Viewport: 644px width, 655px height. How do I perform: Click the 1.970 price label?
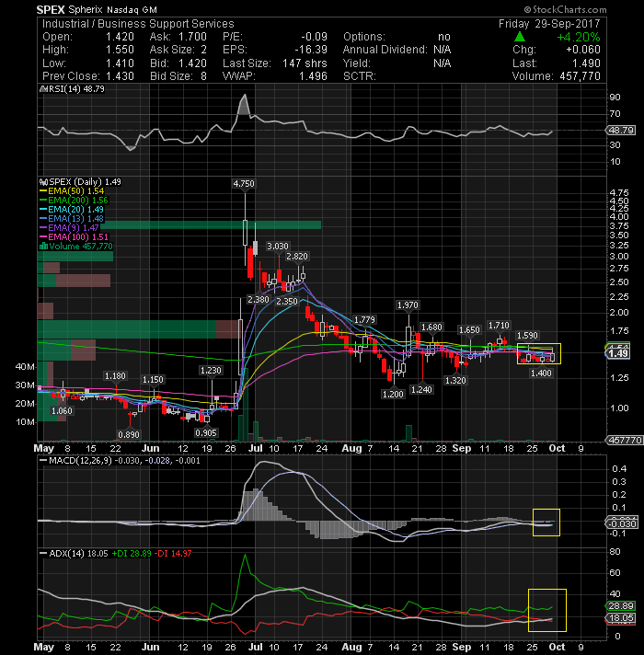pyautogui.click(x=408, y=305)
